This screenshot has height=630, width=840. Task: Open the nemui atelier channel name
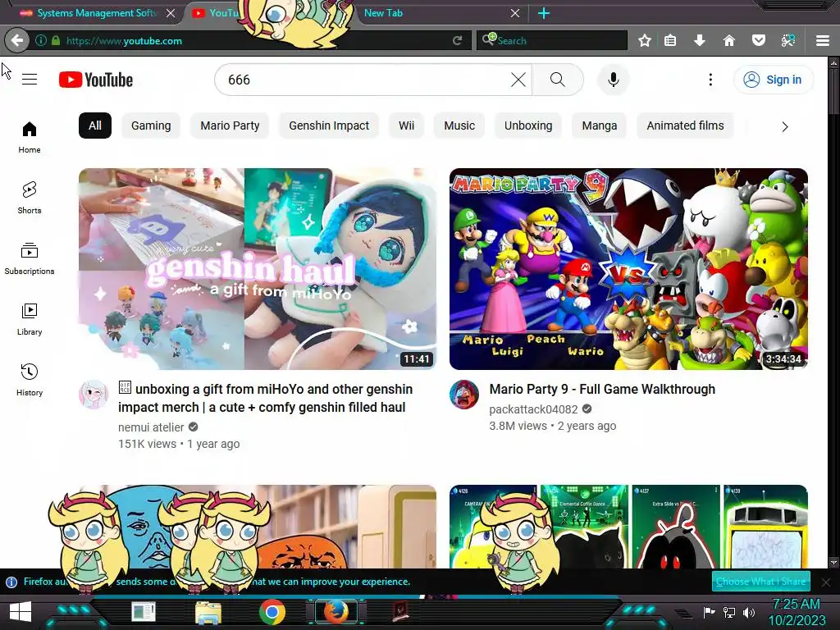click(151, 427)
